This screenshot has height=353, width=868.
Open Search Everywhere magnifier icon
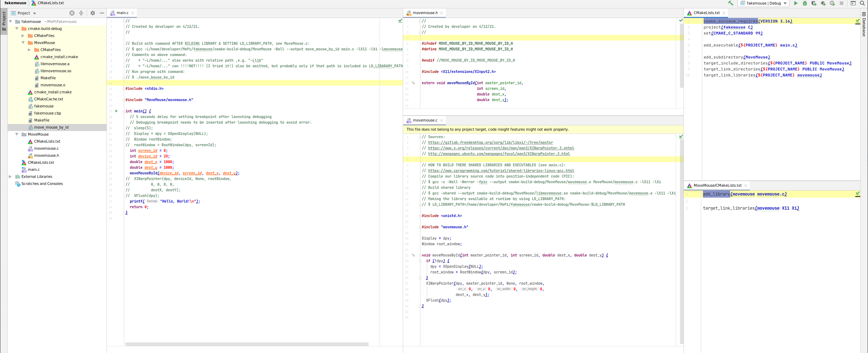(x=862, y=3)
